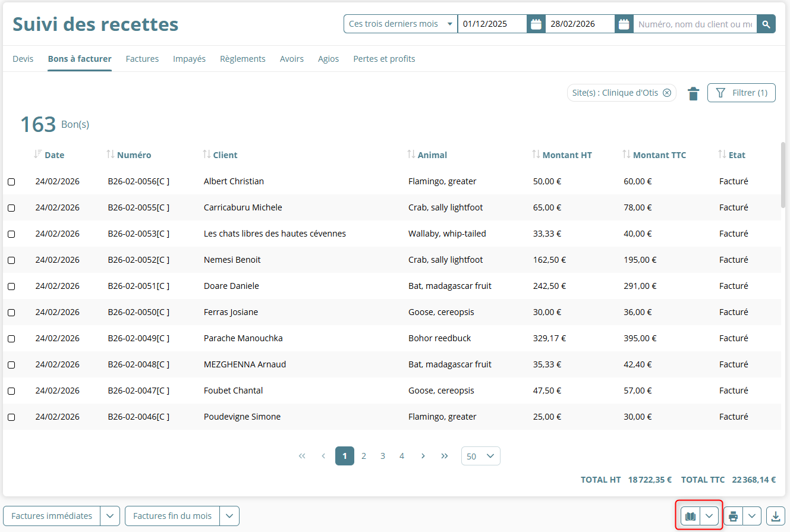Image resolution: width=790 pixels, height=532 pixels.
Task: Open the rows-per-page dropdown showing 50
Action: pos(480,456)
